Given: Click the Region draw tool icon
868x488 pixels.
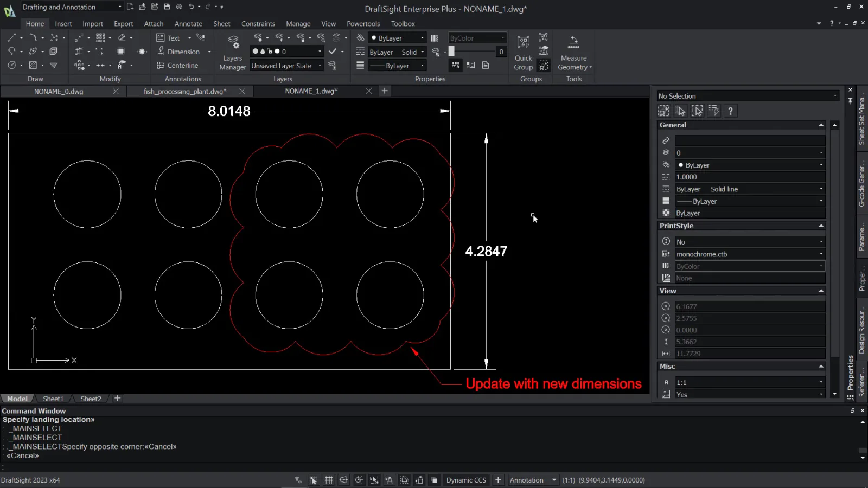Looking at the screenshot, I should click(53, 51).
